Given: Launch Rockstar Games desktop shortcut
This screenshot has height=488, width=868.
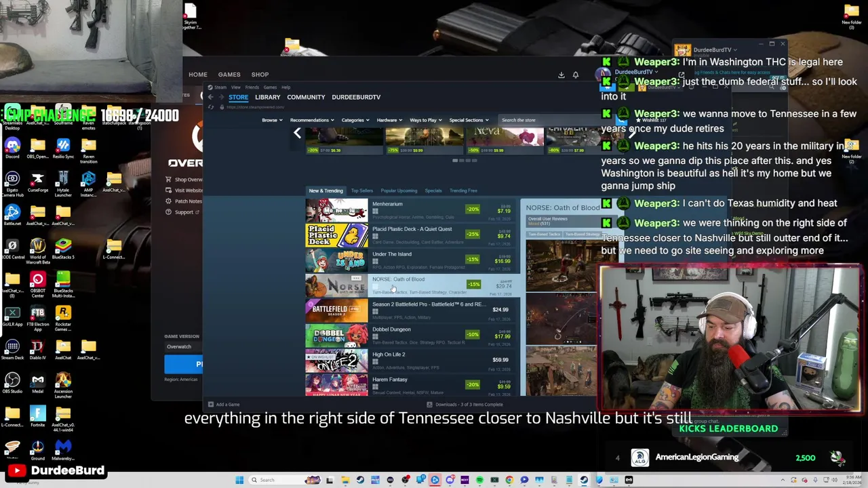Looking at the screenshot, I should pyautogui.click(x=63, y=318).
